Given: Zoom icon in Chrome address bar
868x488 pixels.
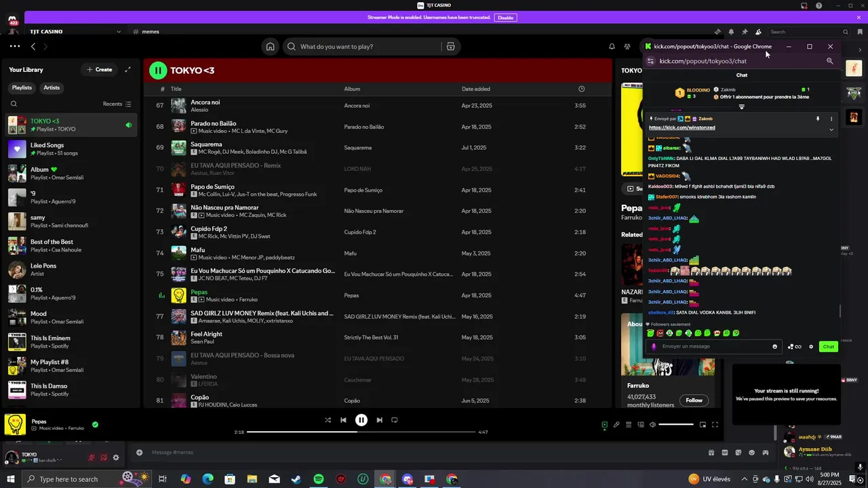Looking at the screenshot, I should point(829,61).
